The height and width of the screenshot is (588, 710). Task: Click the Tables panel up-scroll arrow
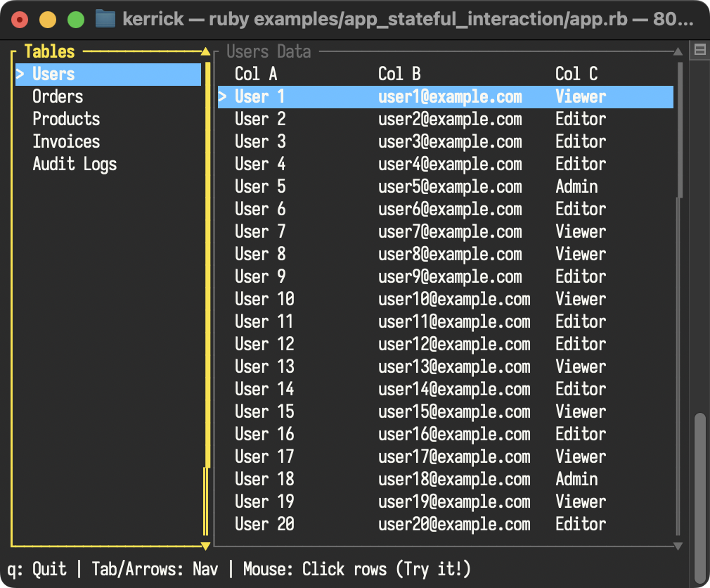(x=205, y=51)
